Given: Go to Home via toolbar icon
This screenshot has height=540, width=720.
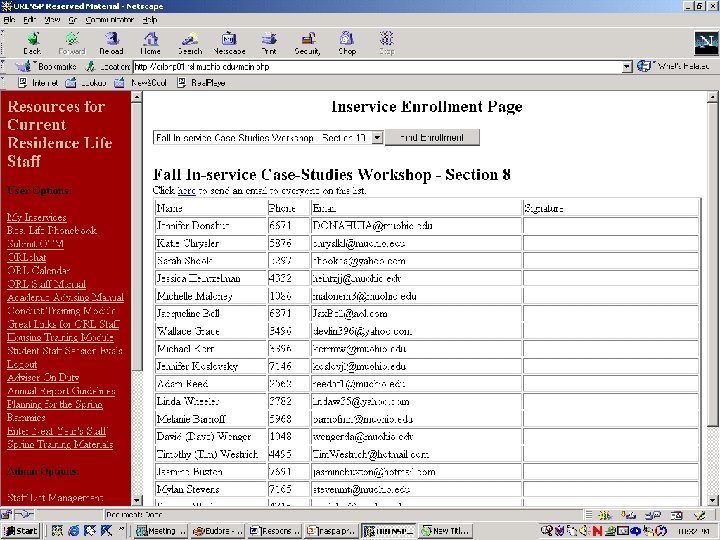Looking at the screenshot, I should tap(150, 41).
